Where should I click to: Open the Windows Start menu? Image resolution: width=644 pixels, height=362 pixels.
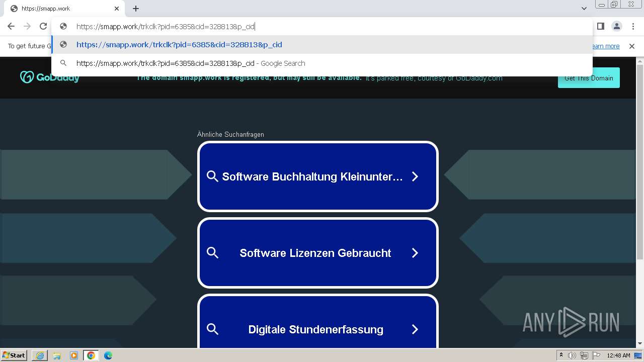pos(14,355)
